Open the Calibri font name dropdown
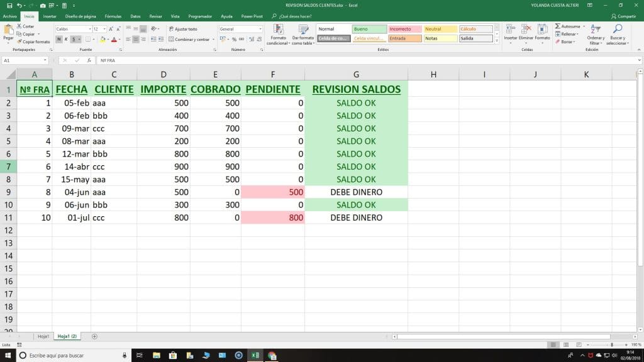The width and height of the screenshot is (644, 362). pos(89,29)
